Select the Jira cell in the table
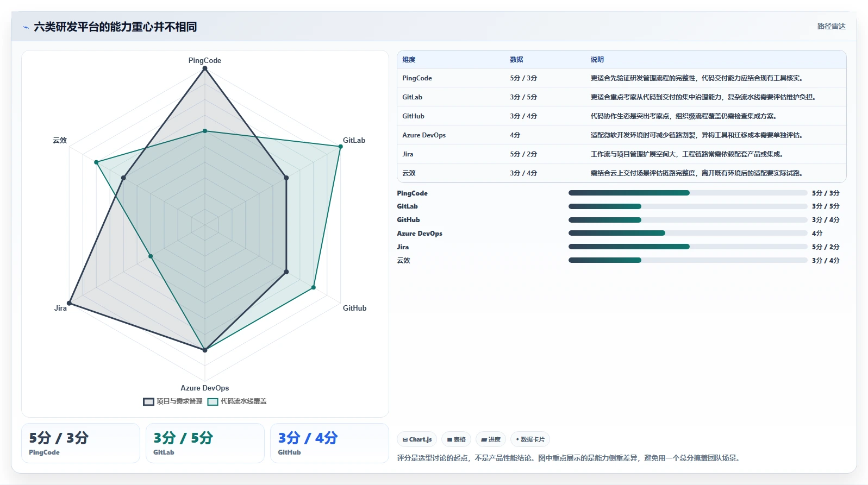 tap(408, 154)
